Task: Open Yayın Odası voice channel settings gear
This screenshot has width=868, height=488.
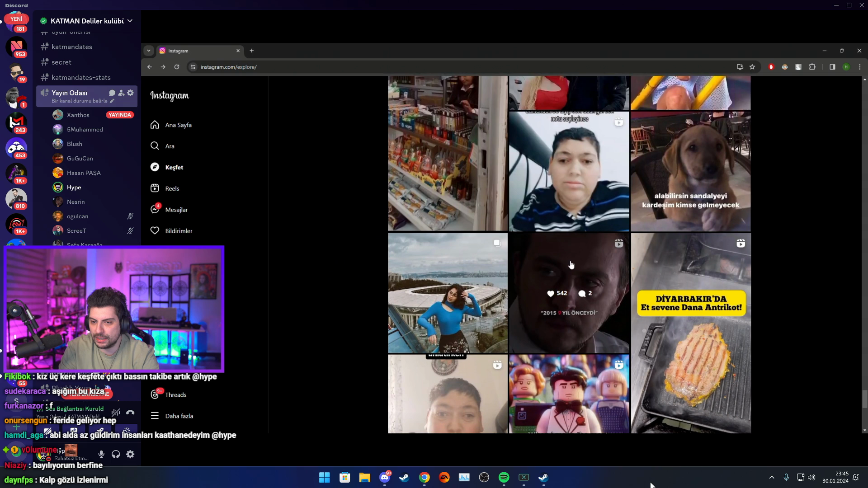Action: pyautogui.click(x=130, y=93)
